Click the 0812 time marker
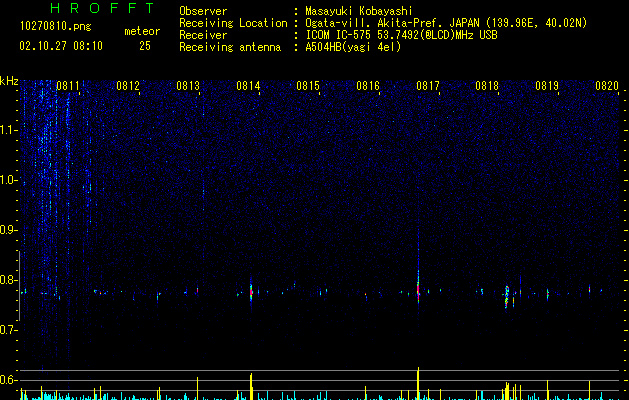Screen dimensions: 629x400 [128, 86]
